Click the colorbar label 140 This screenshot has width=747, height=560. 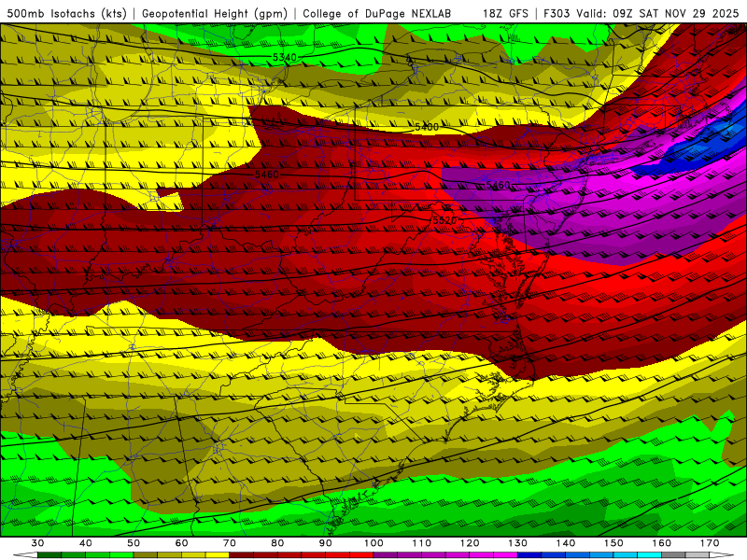(x=566, y=543)
